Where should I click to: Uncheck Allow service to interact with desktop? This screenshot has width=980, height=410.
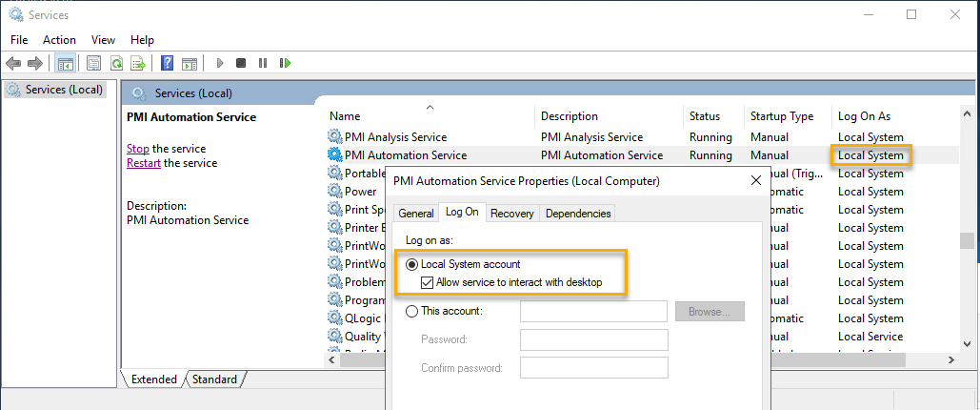[x=427, y=282]
